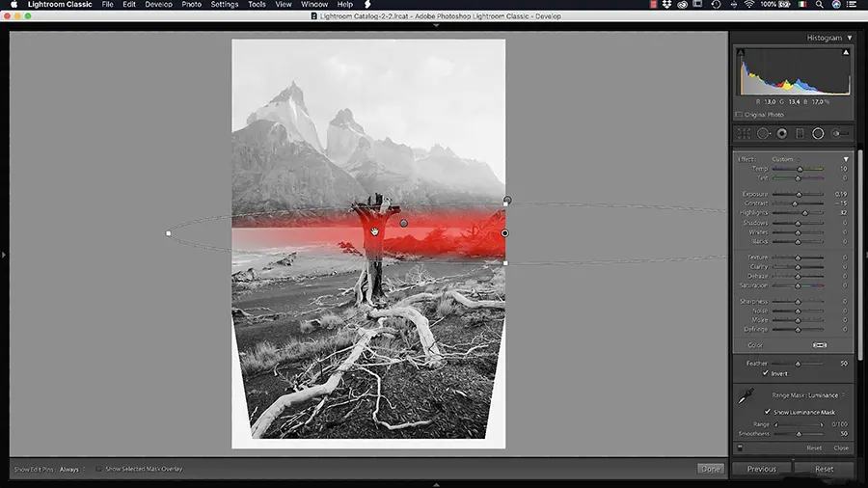Open the Show Edit Pins dropdown

pos(70,469)
